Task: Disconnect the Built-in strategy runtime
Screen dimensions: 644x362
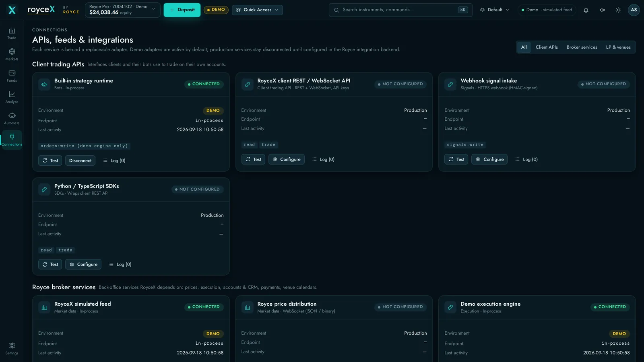Action: coord(80,160)
